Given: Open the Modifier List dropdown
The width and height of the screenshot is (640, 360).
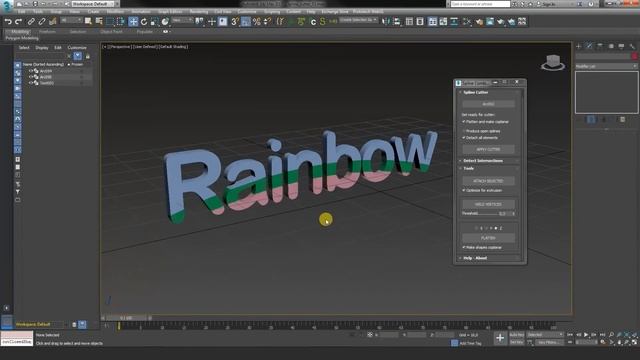Looking at the screenshot, I should tap(606, 66).
